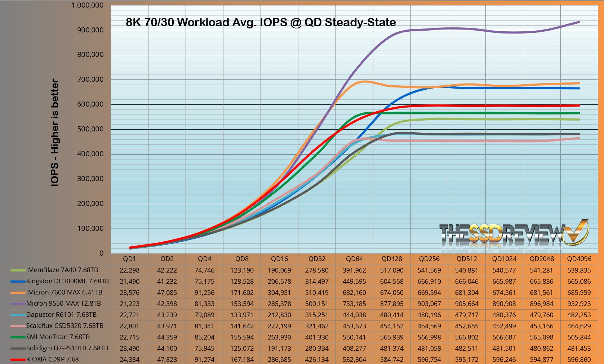Screen dimensions: 604x364
Task: Click the QD1 column header
Action: [129, 259]
